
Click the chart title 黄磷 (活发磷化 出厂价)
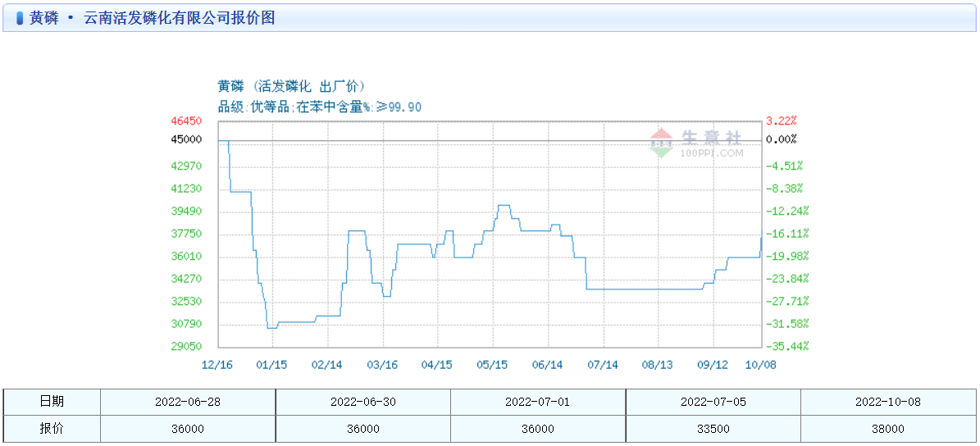pos(290,88)
